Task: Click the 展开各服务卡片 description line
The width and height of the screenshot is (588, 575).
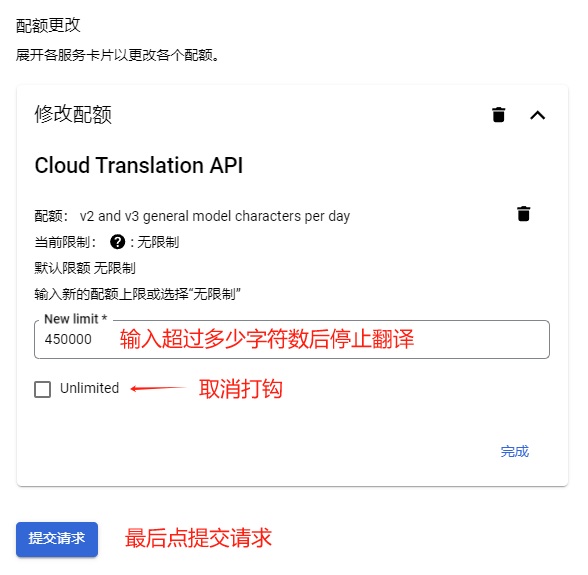Action: coord(117,55)
